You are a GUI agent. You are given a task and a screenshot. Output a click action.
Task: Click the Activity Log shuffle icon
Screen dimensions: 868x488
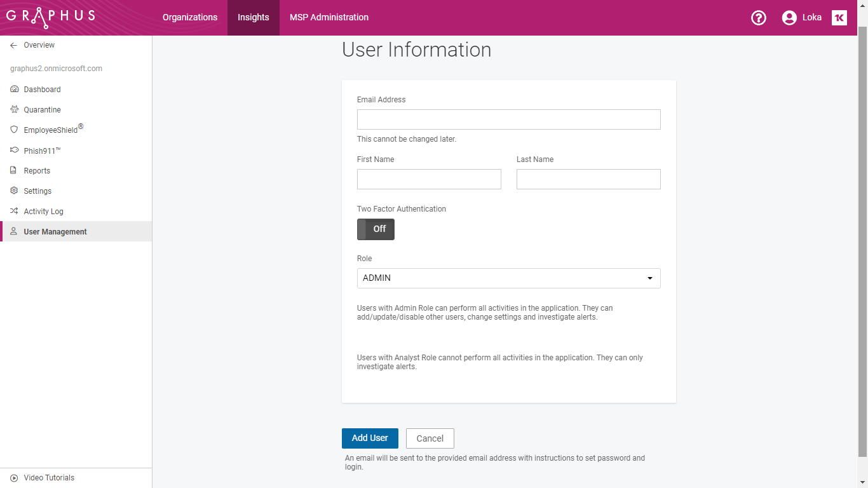pyautogui.click(x=14, y=212)
